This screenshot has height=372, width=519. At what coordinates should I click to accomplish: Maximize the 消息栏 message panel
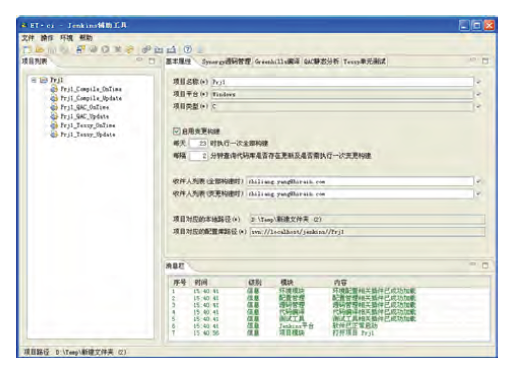(485, 265)
